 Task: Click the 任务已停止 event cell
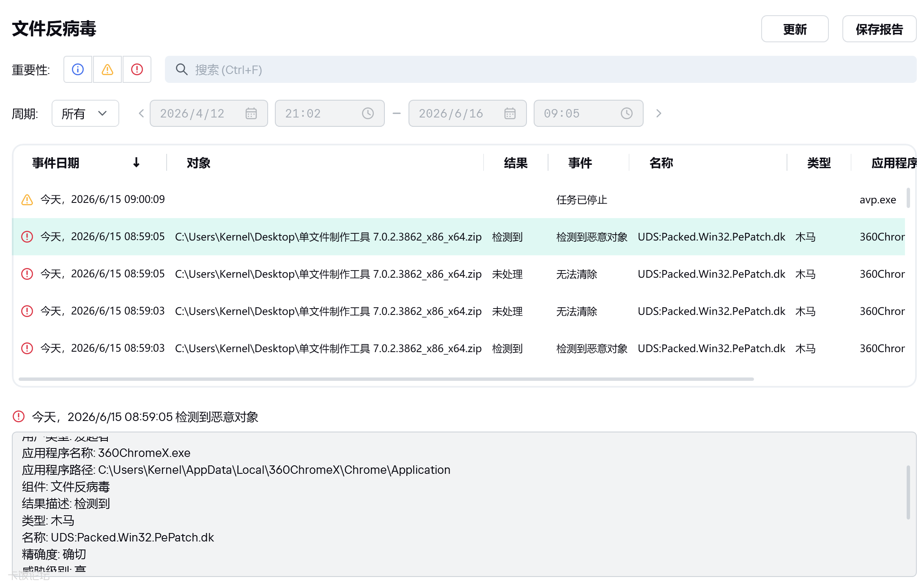582,200
